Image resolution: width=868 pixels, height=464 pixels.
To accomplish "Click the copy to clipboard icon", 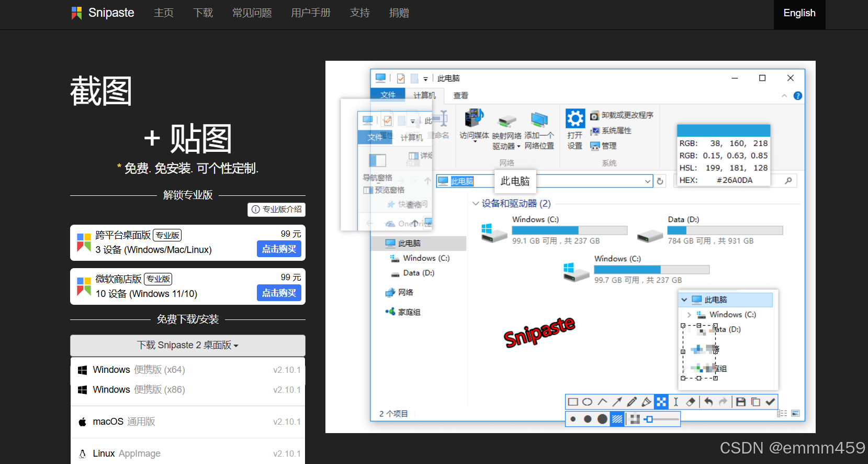I will (756, 402).
